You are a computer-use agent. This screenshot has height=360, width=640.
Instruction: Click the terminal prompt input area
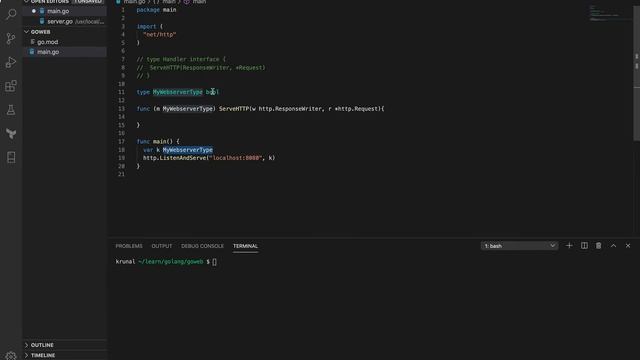pos(214,262)
